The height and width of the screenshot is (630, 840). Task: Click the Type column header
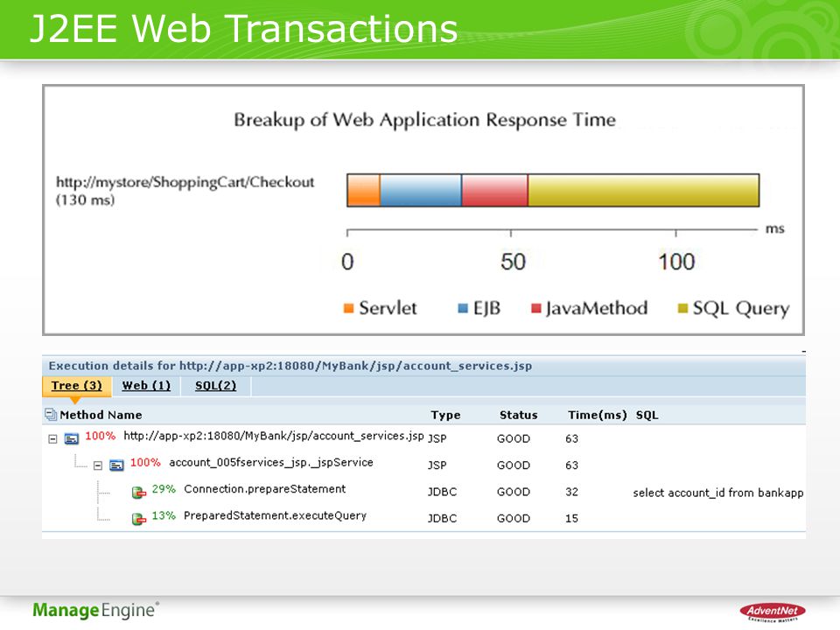(445, 415)
